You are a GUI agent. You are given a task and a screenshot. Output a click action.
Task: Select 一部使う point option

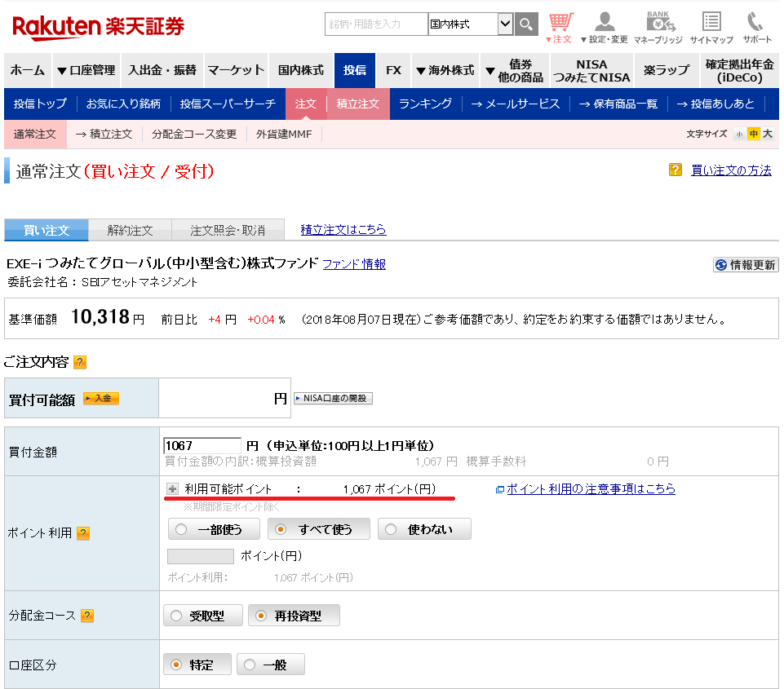point(214,529)
